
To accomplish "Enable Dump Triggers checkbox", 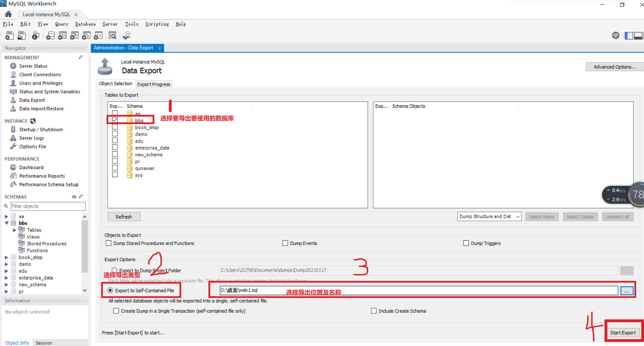I will (x=466, y=243).
